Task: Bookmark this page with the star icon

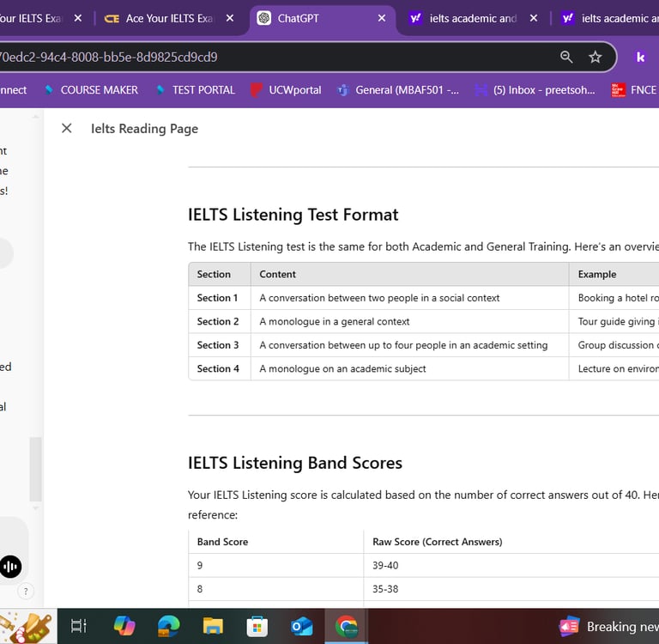Action: pos(596,57)
